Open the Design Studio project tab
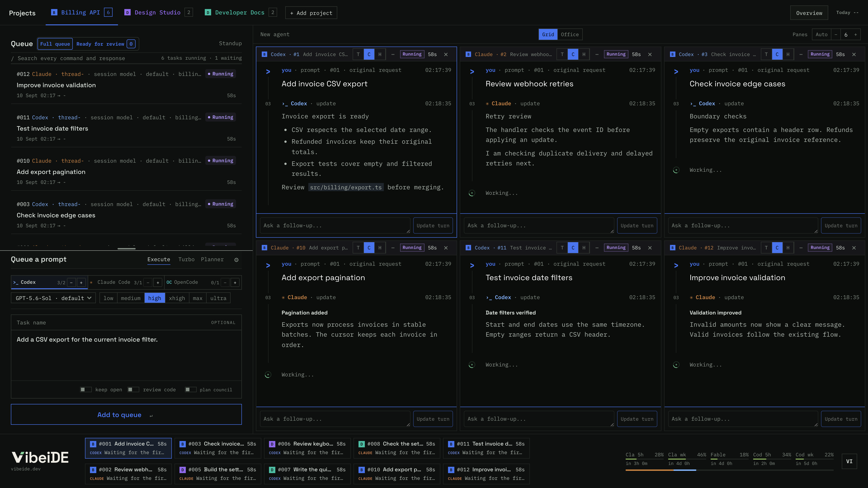Viewport: 868px width, 488px height. tap(158, 13)
